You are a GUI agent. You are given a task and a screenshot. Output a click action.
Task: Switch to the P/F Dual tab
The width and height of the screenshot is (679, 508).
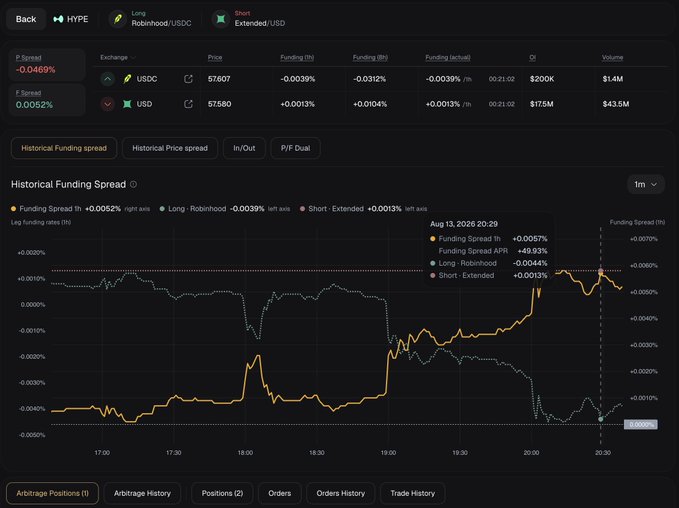tap(295, 148)
